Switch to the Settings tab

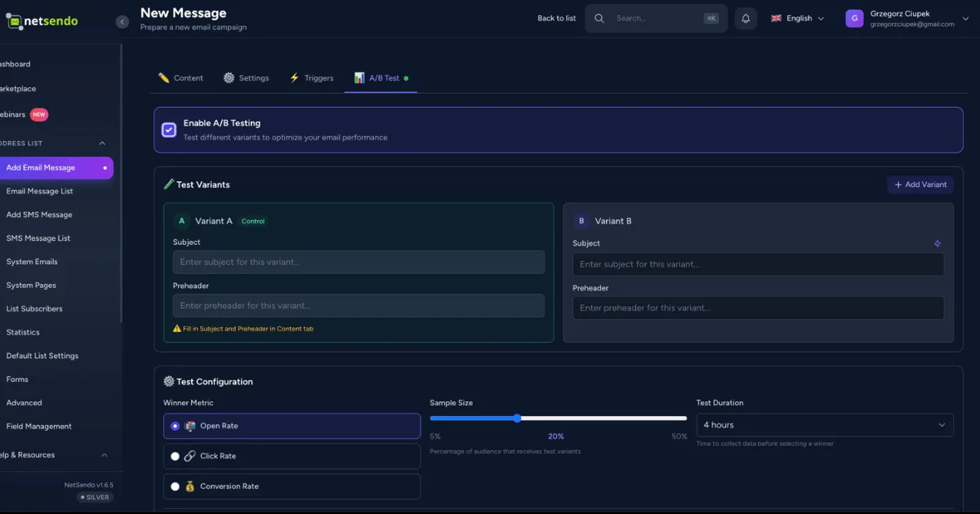(x=246, y=78)
